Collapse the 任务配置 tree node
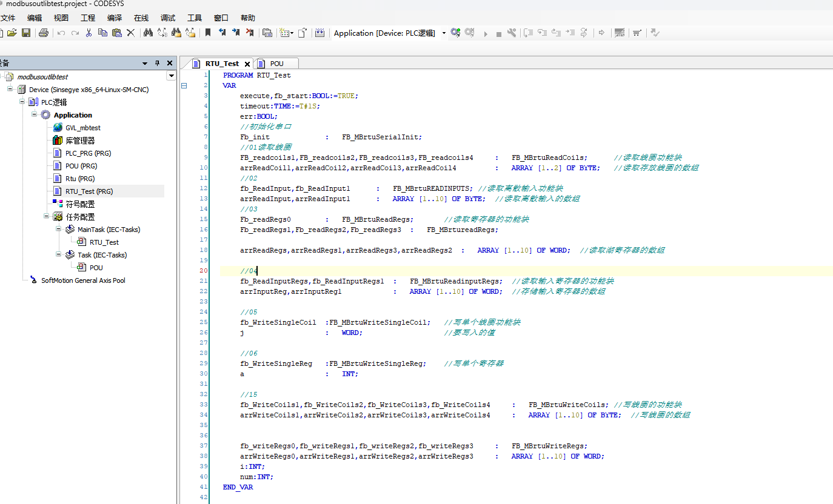The image size is (833, 504). [x=47, y=216]
